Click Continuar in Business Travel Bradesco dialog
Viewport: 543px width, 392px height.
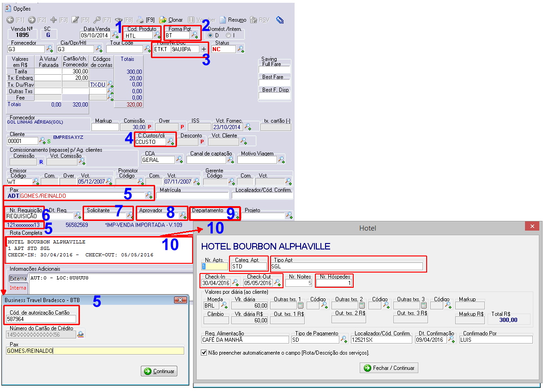[159, 371]
